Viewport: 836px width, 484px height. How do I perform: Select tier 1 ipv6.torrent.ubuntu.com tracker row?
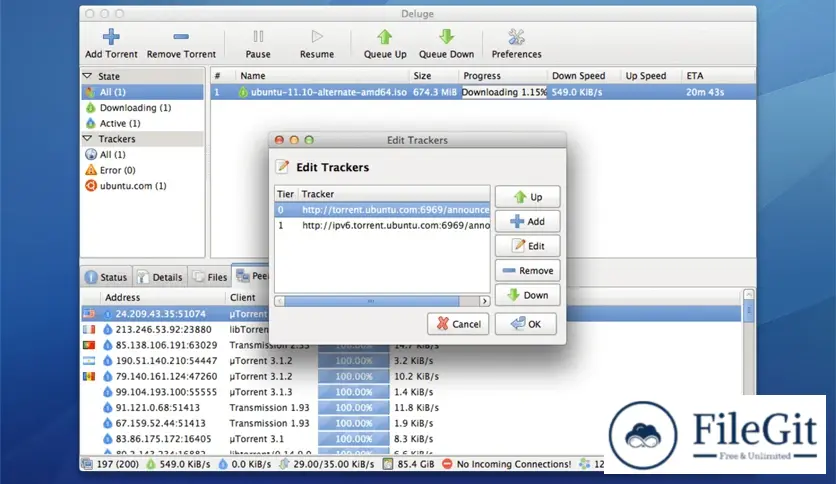click(x=382, y=225)
